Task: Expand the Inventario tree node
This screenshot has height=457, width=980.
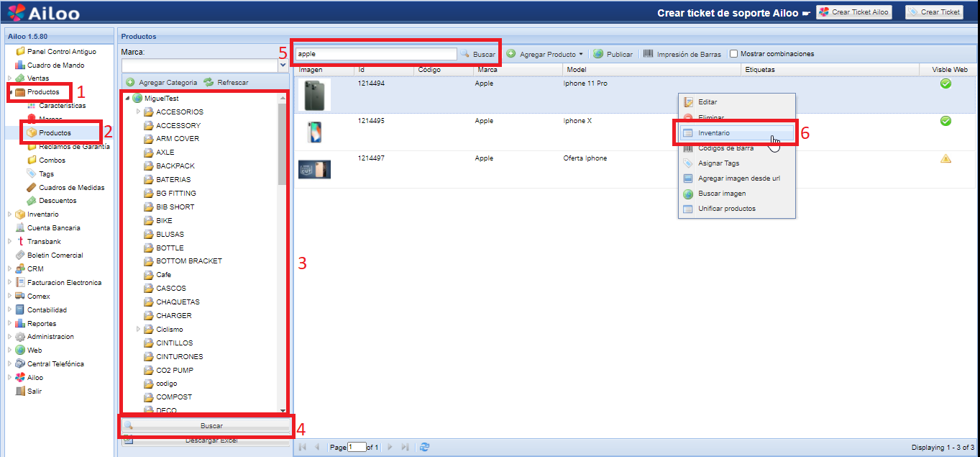Action: click(9, 214)
